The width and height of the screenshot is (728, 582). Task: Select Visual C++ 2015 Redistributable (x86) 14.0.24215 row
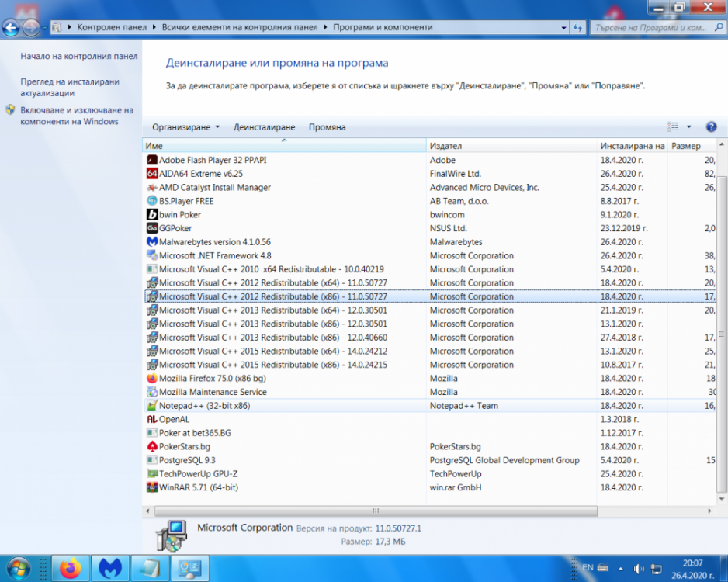430,364
